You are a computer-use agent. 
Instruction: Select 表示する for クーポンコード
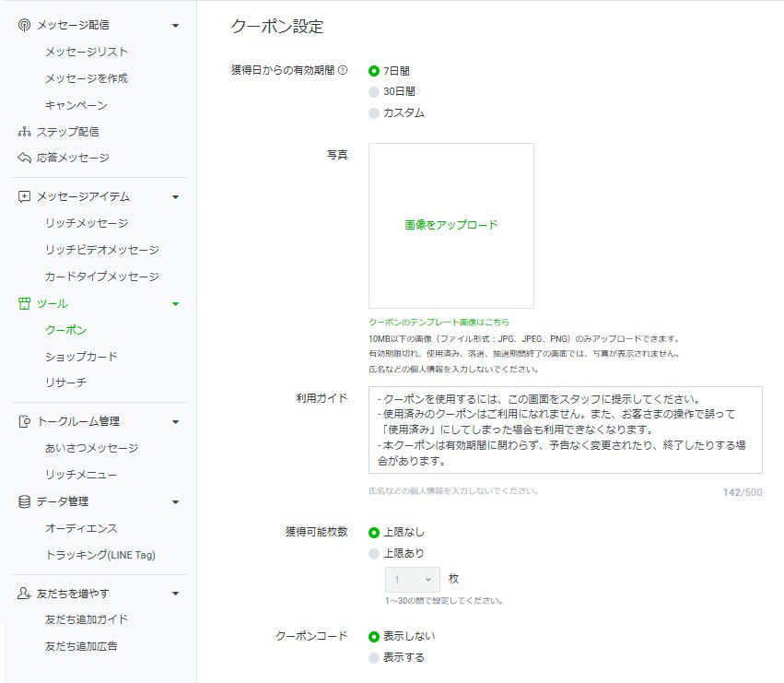[x=373, y=658]
